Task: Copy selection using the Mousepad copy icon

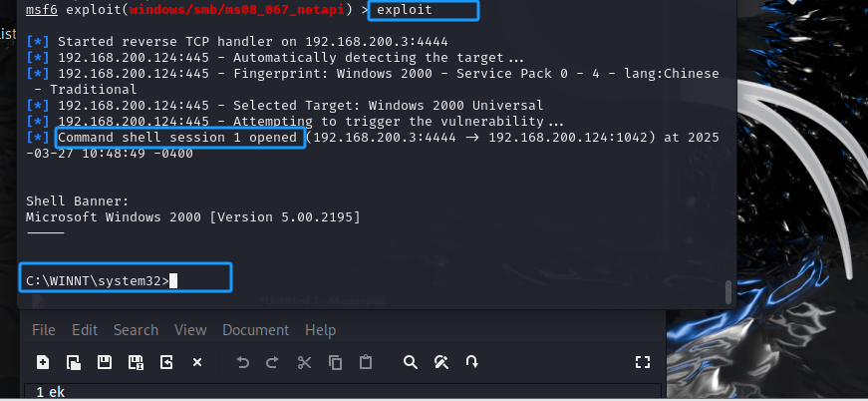Action: 335,362
